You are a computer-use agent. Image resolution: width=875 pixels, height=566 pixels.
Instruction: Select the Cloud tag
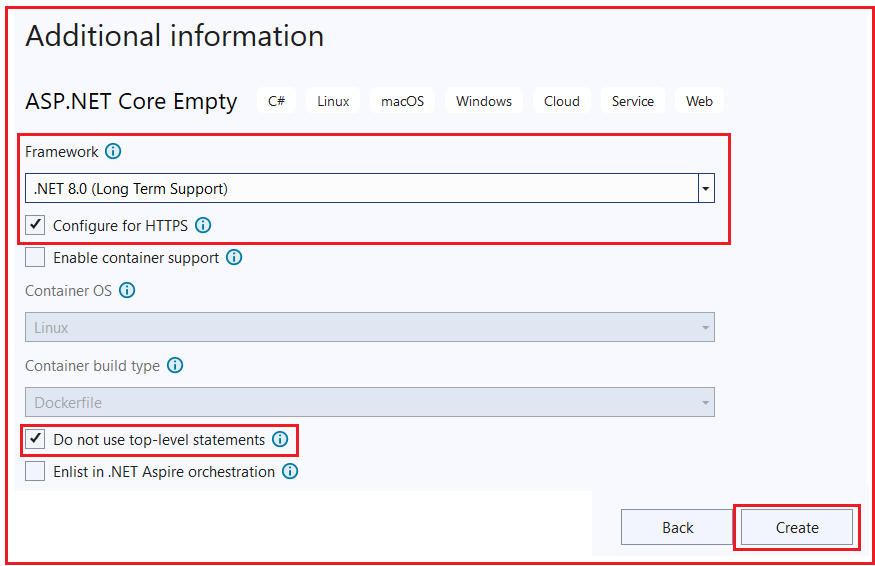click(x=562, y=101)
